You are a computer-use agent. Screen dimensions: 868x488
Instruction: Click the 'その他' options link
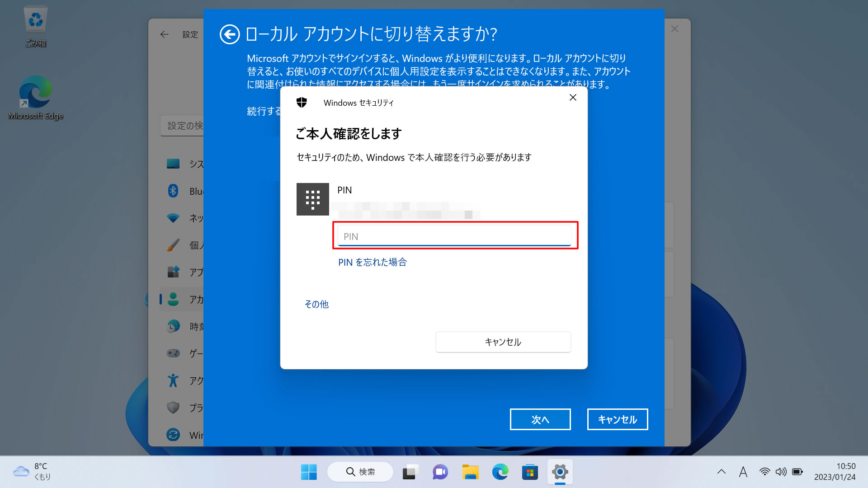tap(316, 304)
